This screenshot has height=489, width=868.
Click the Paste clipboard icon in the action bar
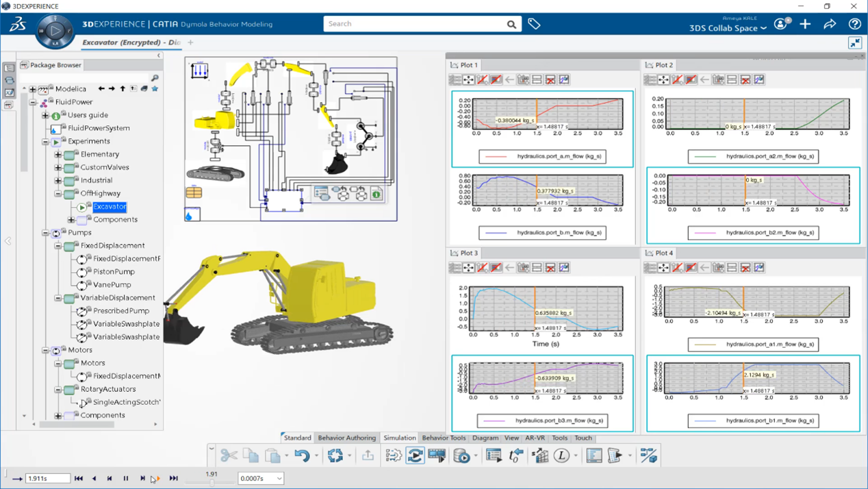[x=272, y=455]
